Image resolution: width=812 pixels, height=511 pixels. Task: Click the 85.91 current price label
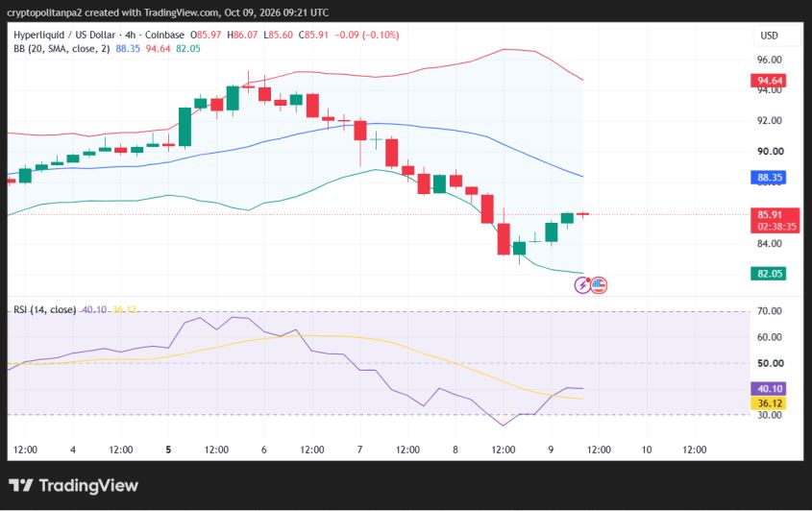(770, 214)
